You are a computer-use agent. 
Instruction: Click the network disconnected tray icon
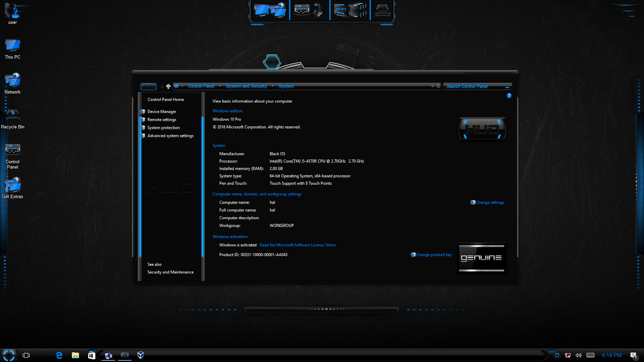[568, 355]
